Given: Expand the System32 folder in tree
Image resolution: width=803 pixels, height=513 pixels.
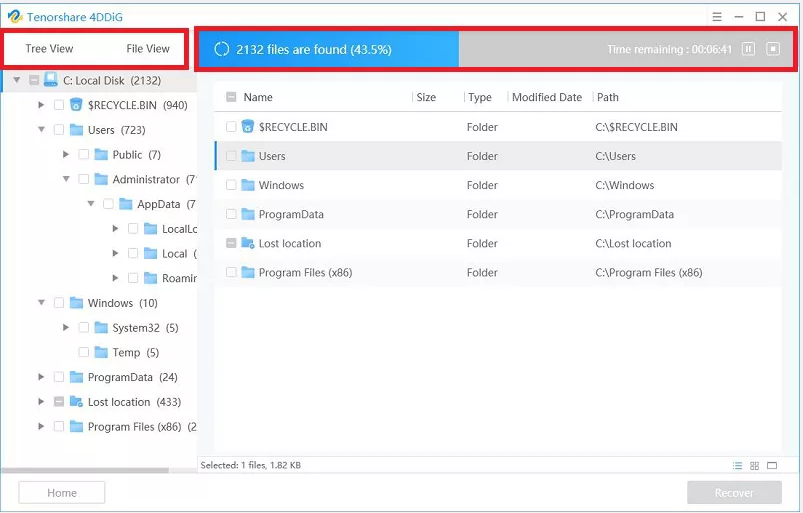Looking at the screenshot, I should [66, 328].
